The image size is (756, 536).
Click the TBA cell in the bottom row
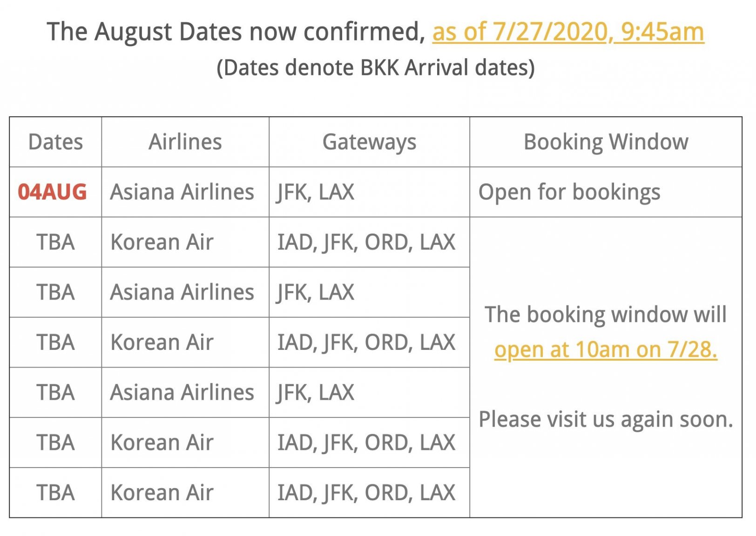[x=55, y=493]
